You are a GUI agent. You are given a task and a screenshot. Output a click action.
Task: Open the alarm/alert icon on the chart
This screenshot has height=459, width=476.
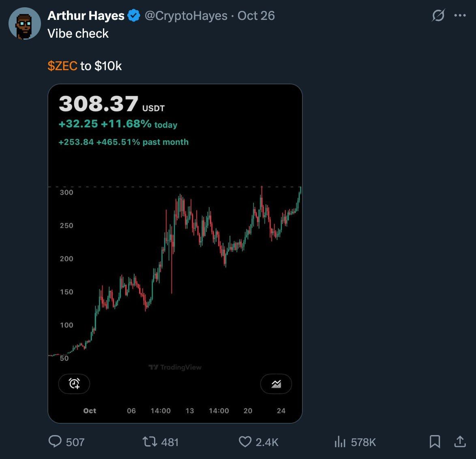click(x=75, y=384)
